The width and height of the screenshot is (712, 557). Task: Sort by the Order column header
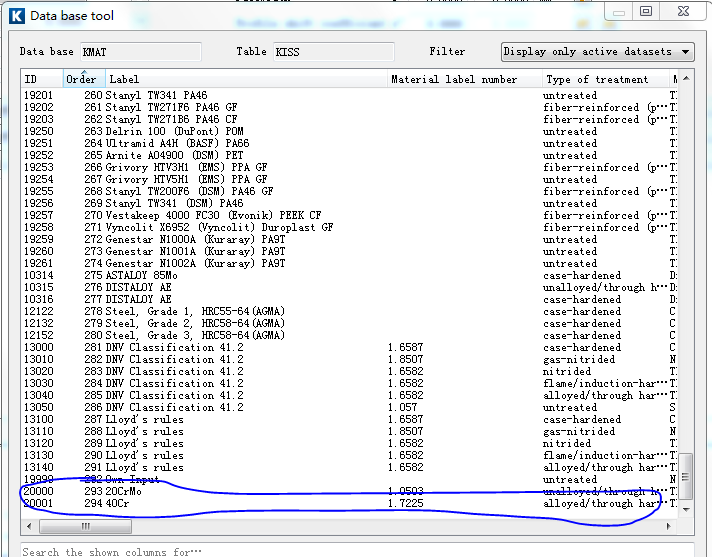pyautogui.click(x=84, y=79)
